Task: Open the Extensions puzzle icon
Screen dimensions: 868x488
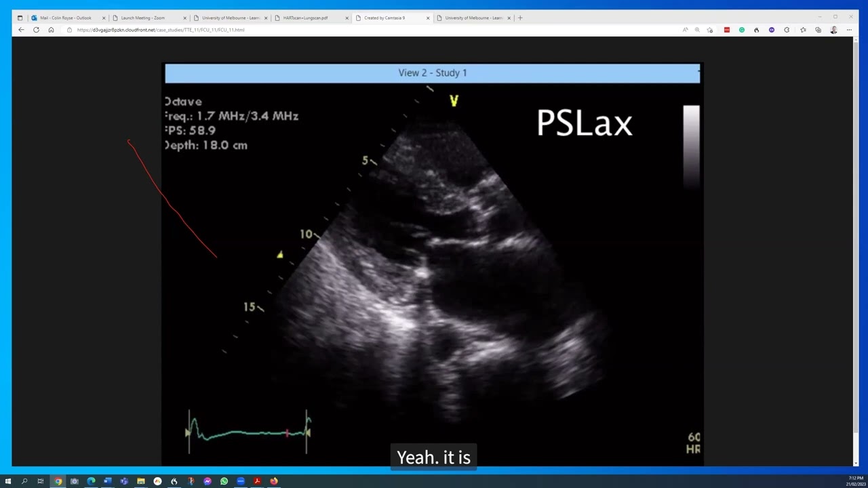Action: 787,30
